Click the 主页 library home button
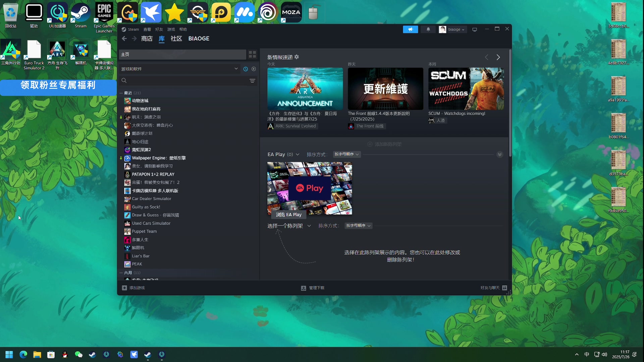The image size is (644, 362). (x=183, y=54)
